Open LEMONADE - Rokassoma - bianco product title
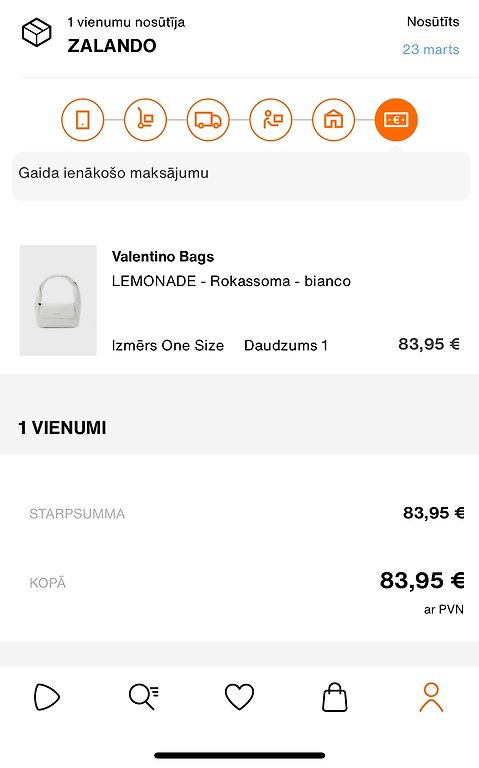The image size is (479, 768). click(x=231, y=281)
